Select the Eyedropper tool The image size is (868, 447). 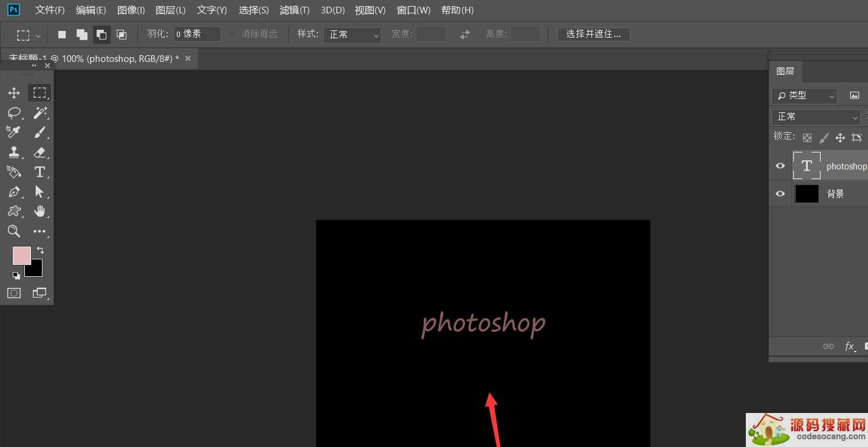point(14,132)
